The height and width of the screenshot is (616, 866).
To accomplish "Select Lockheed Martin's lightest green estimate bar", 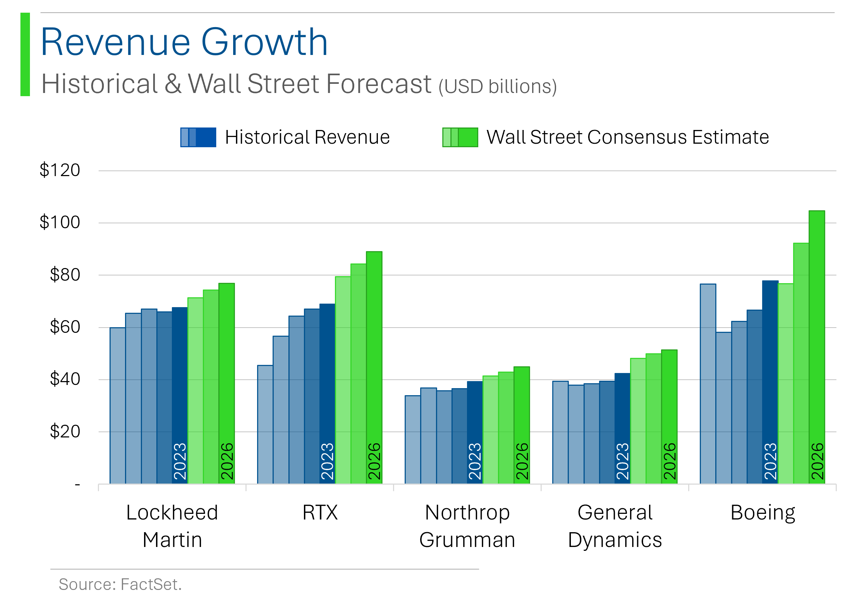I will 195,391.
